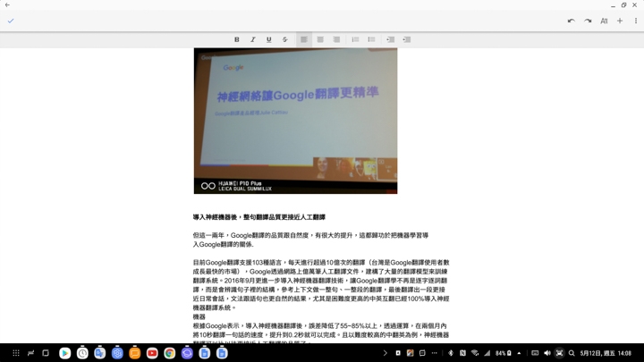Screen dimensions: 644x362
Task: Open volume control speaker icon
Action: [547, 353]
